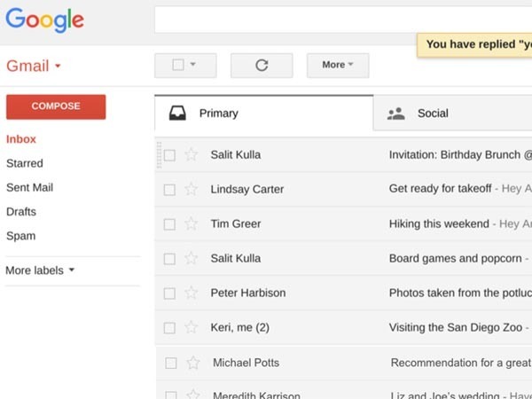This screenshot has width=532, height=399.
Task: Open the Starred folder
Action: point(25,163)
